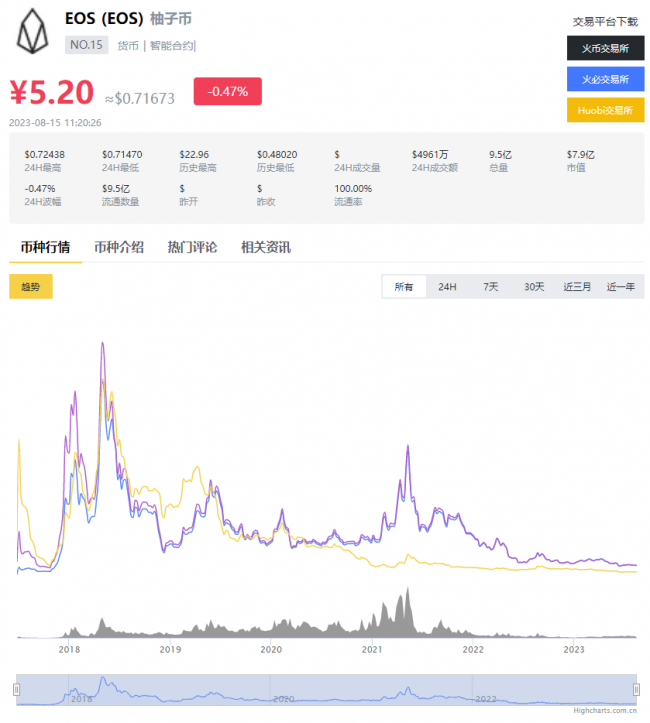Image resolution: width=650 pixels, height=723 pixels.
Task: Click the chart navigator overview strip
Action: [x=326, y=690]
